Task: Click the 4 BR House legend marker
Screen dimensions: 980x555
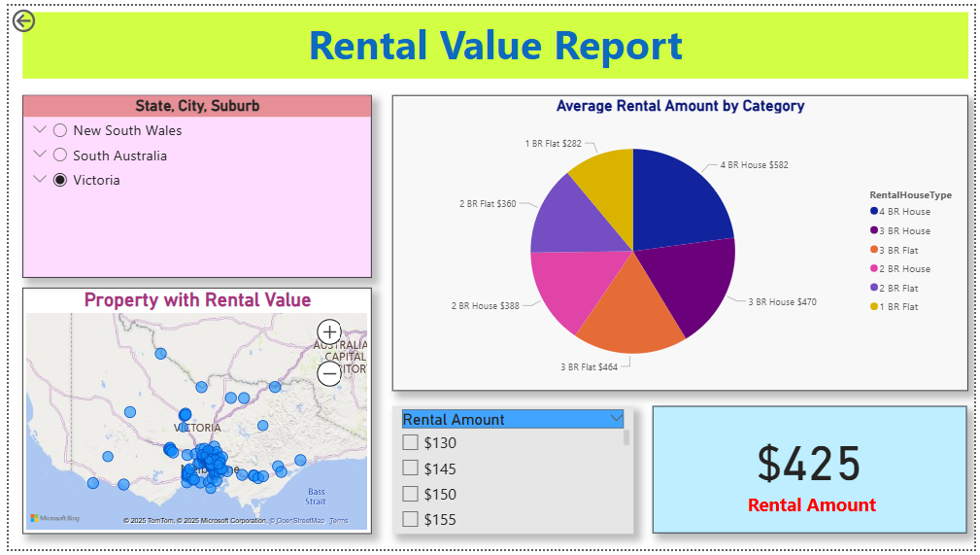Action: tap(874, 212)
